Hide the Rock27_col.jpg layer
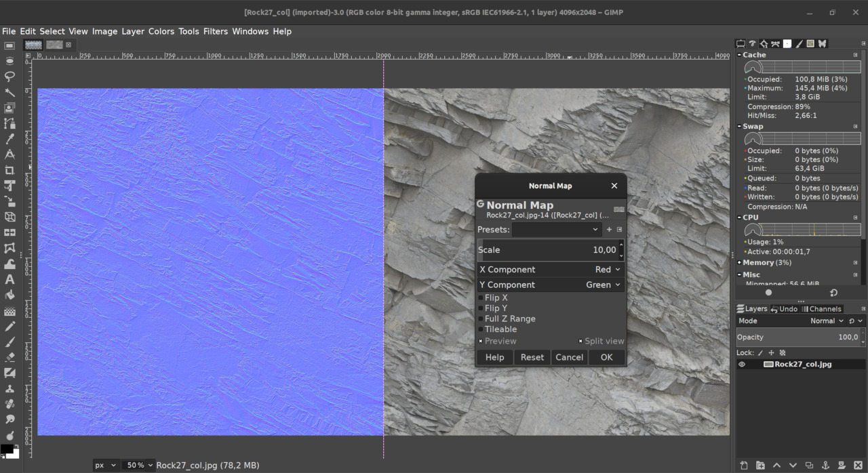Image resolution: width=868 pixels, height=473 pixels. 742,364
